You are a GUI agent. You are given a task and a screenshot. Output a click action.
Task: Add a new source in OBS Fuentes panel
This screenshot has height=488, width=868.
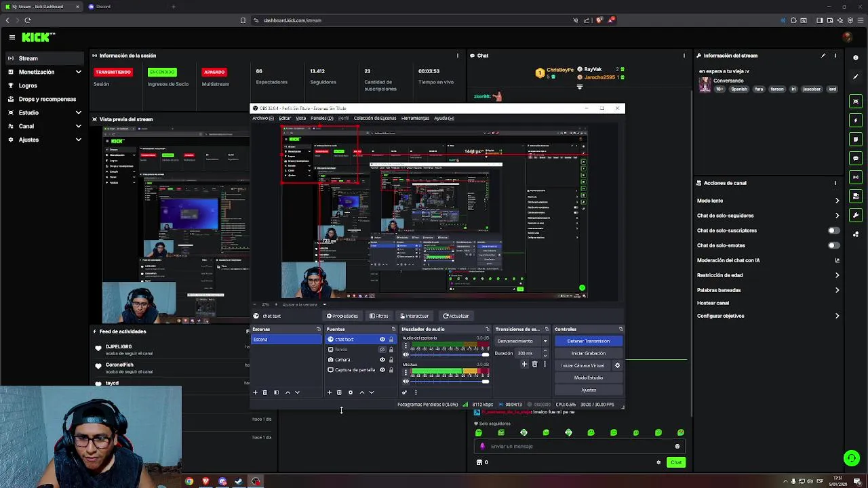pyautogui.click(x=330, y=392)
